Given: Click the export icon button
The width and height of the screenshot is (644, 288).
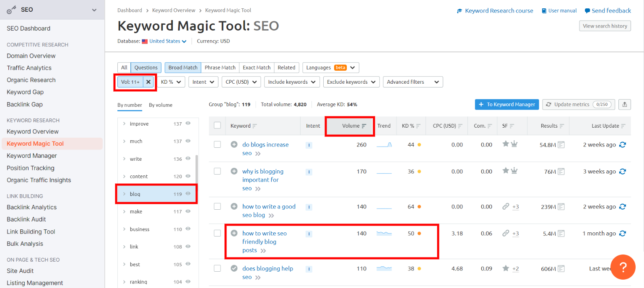Looking at the screenshot, I should (x=625, y=105).
